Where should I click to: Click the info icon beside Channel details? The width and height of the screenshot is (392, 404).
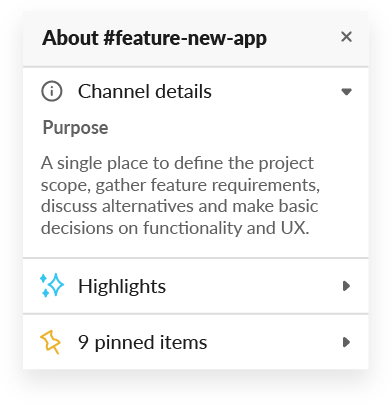point(52,91)
